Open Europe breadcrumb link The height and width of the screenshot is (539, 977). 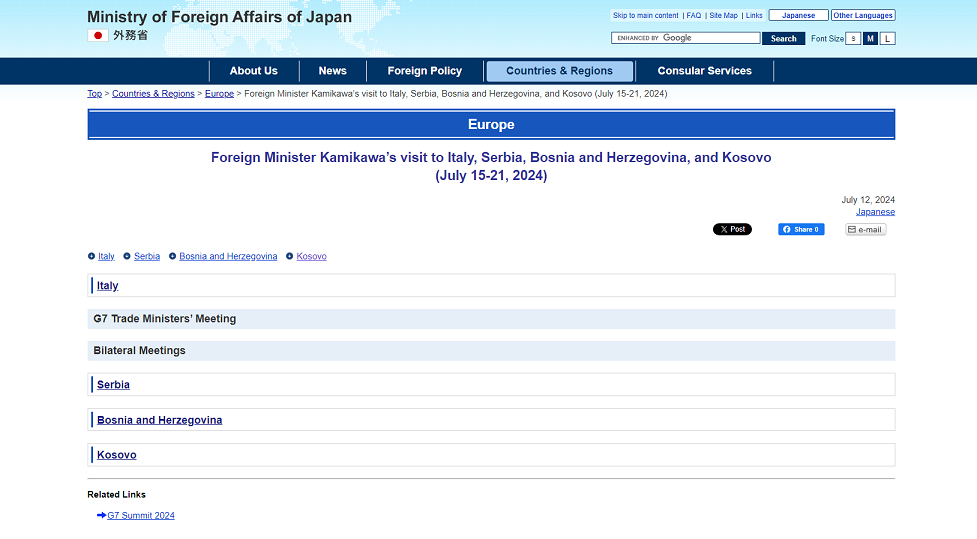(x=219, y=93)
